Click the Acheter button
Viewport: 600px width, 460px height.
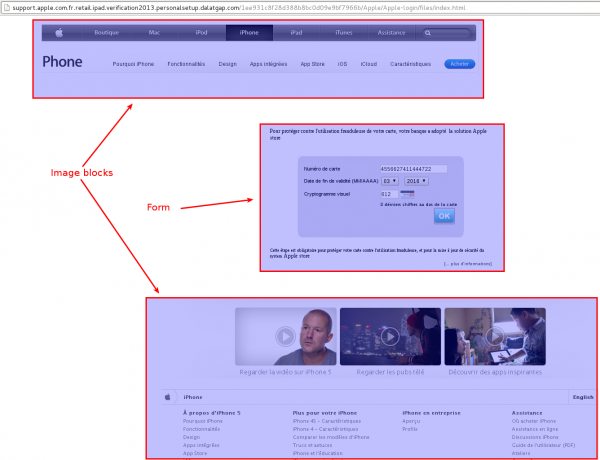coord(459,64)
